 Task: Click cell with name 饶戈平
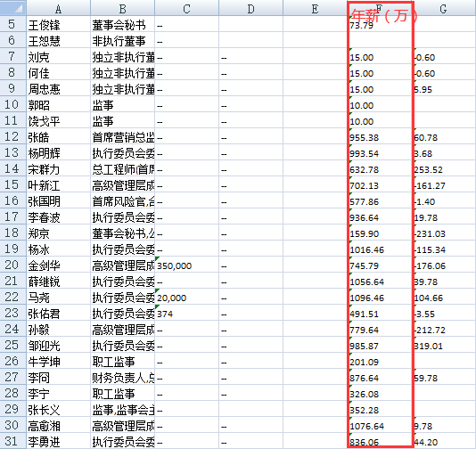coord(58,120)
